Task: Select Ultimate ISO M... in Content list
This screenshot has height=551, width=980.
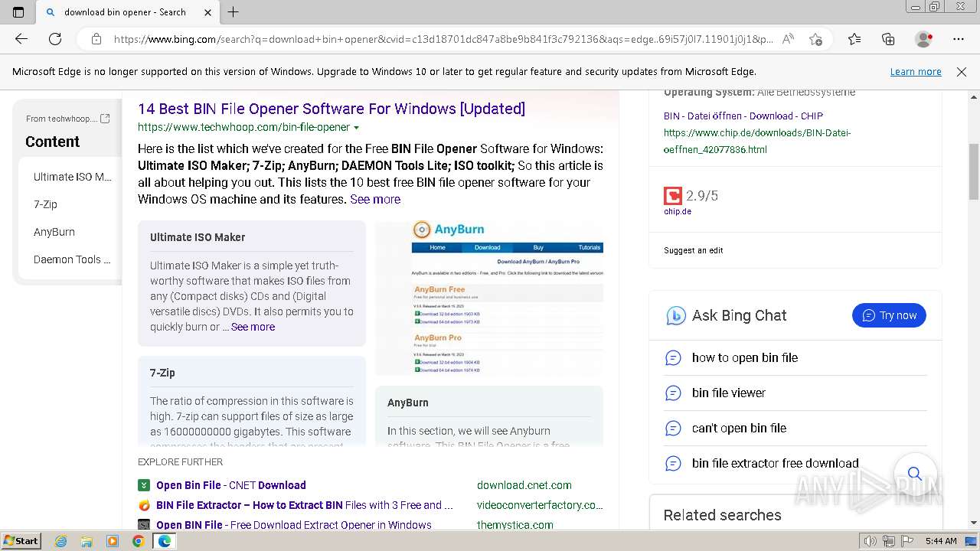Action: click(x=73, y=177)
